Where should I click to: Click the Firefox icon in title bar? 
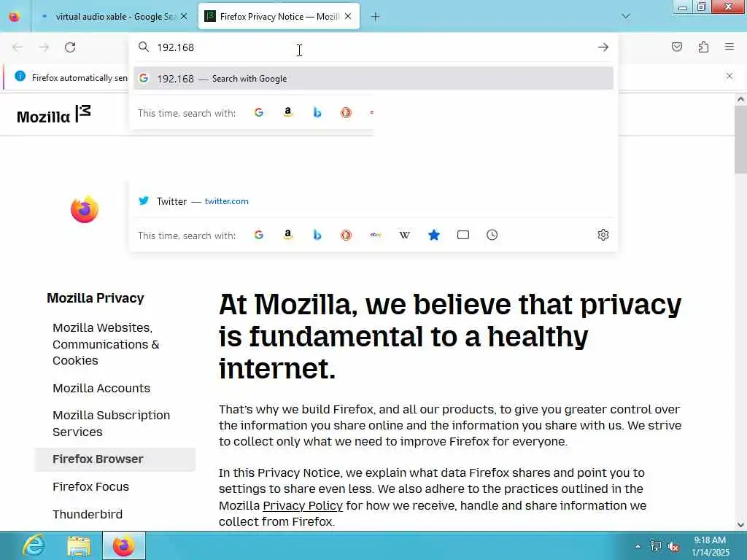(x=15, y=17)
